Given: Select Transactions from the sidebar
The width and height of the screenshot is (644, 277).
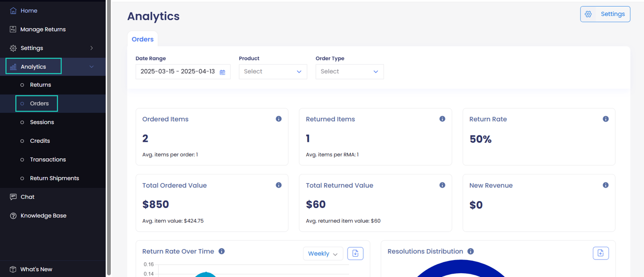Looking at the screenshot, I should click(x=47, y=159).
